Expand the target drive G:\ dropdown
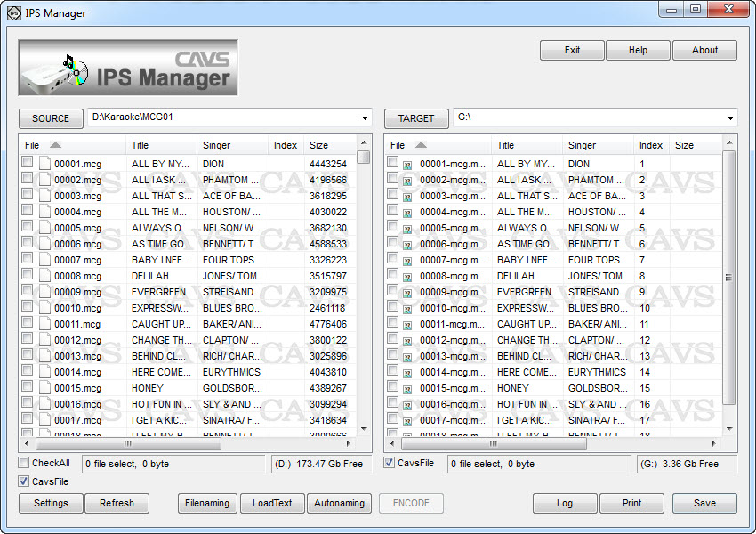Screen dimensions: 756x534 [730, 117]
